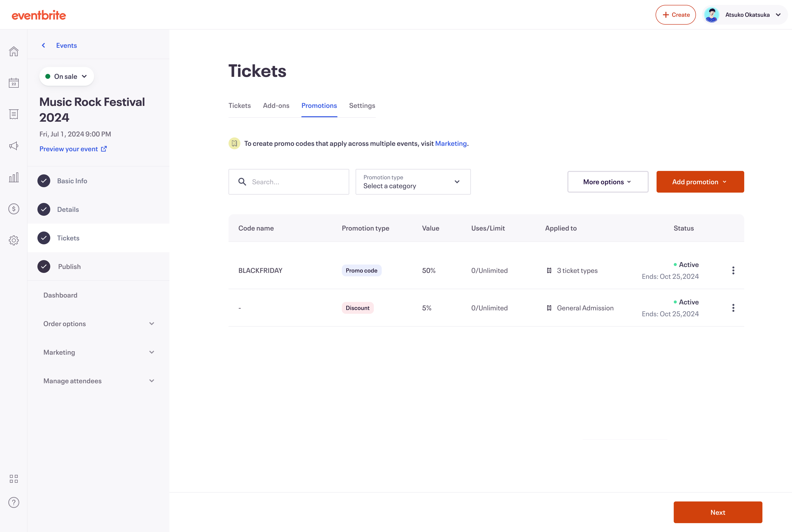Open the Add promotion dropdown button
This screenshot has height=532, width=792.
(700, 182)
